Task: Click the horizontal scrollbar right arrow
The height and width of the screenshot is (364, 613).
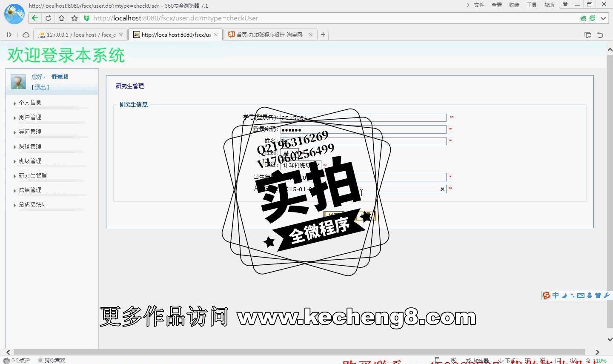Action: 597,352
